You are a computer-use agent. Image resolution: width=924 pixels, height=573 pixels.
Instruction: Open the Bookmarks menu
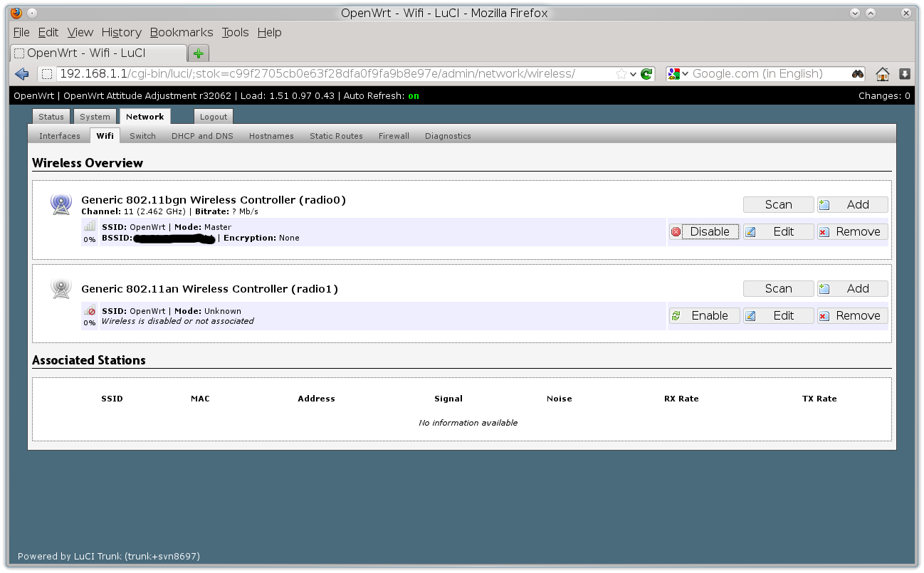pyautogui.click(x=182, y=32)
